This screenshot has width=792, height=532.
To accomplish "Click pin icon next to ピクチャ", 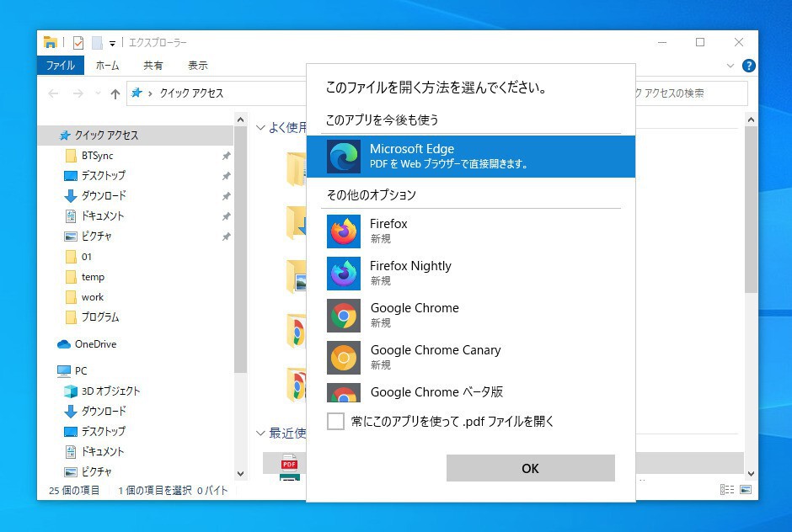I will [x=227, y=237].
